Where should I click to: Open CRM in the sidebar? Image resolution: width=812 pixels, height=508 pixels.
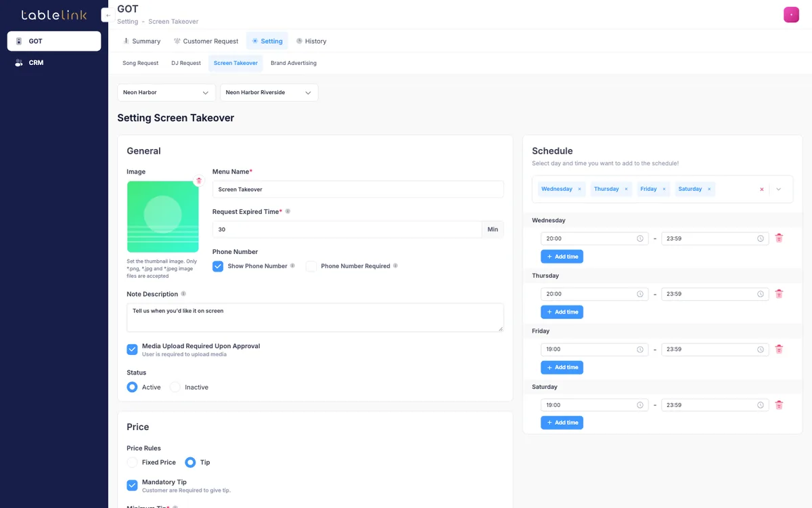pyautogui.click(x=54, y=63)
